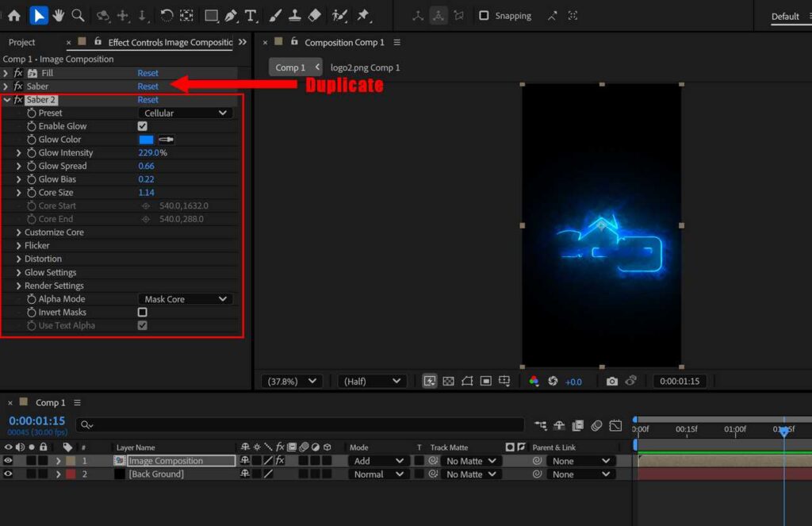Click the reset exposure icon
This screenshot has height=526, width=812.
click(x=553, y=382)
